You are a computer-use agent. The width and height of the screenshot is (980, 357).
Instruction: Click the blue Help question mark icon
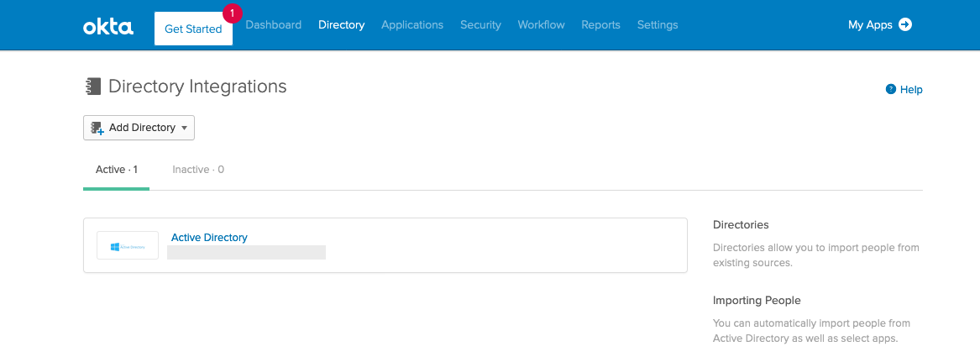(x=891, y=89)
